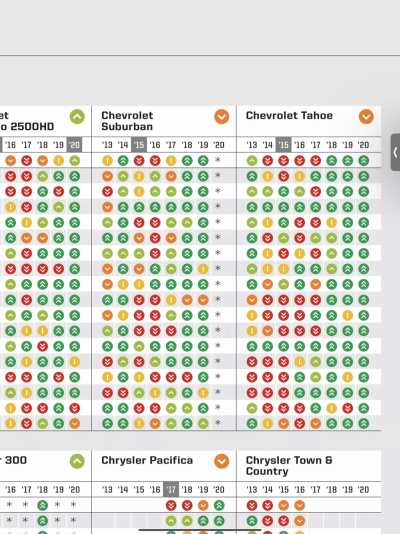Image resolution: width=400 pixels, height=534 pixels.
Task: Click Tahoe '20 green rating icon, first row
Action: pos(364,160)
